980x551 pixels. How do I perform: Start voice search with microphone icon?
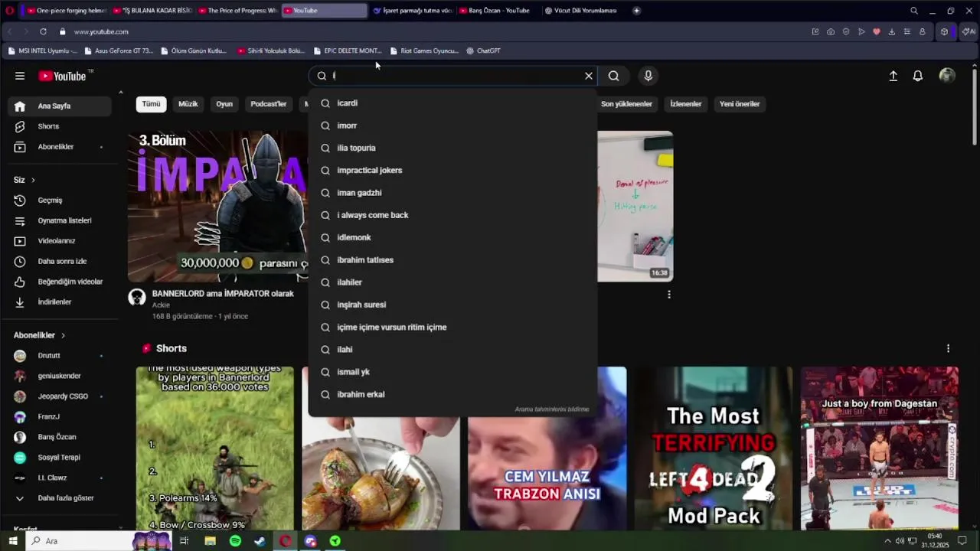pyautogui.click(x=648, y=76)
